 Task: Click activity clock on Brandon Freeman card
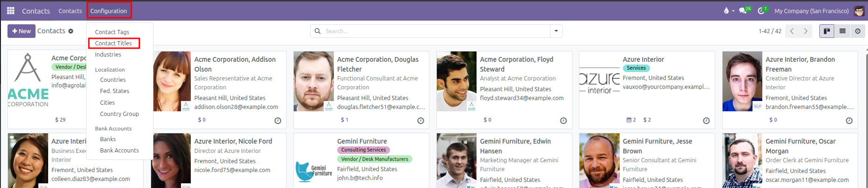pos(849,121)
